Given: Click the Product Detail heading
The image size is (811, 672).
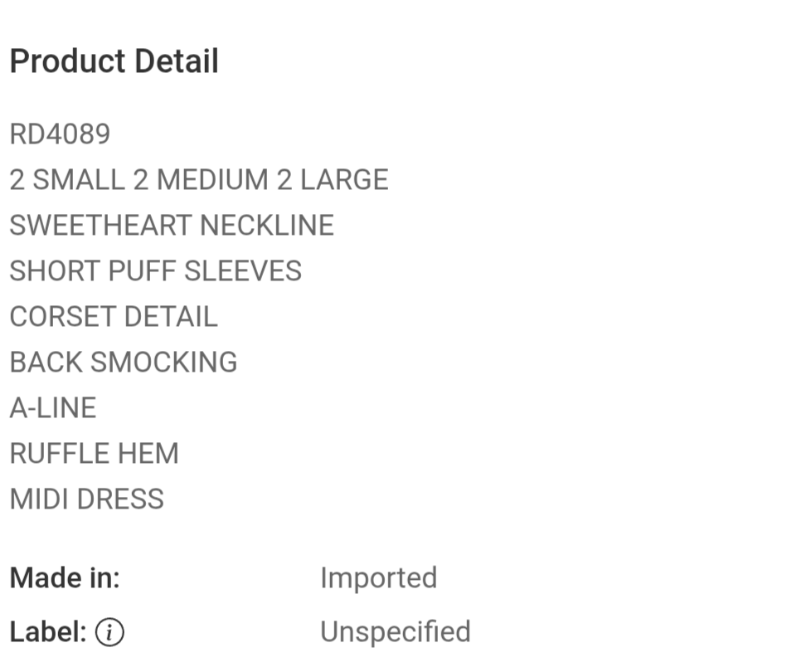Looking at the screenshot, I should click(x=114, y=62).
